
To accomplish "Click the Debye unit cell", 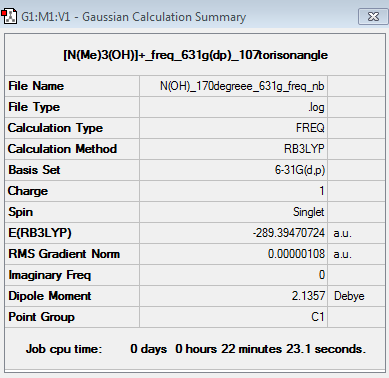I will [x=356, y=296].
